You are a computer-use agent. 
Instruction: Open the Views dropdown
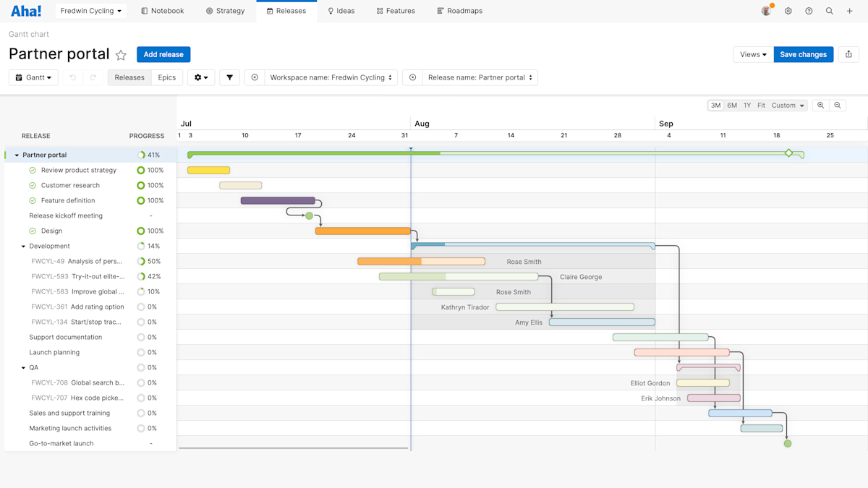[x=753, y=54]
